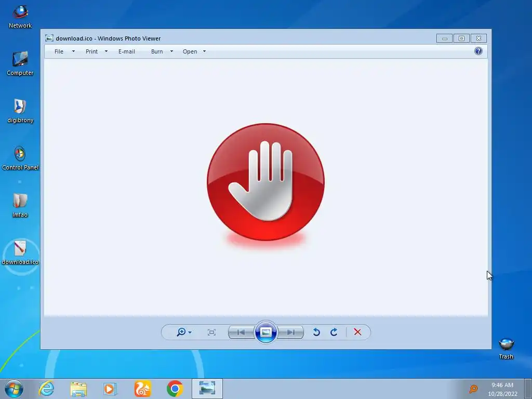Screen dimensions: 532x399
Task: Select the Trash desktop icon
Action: point(506,349)
